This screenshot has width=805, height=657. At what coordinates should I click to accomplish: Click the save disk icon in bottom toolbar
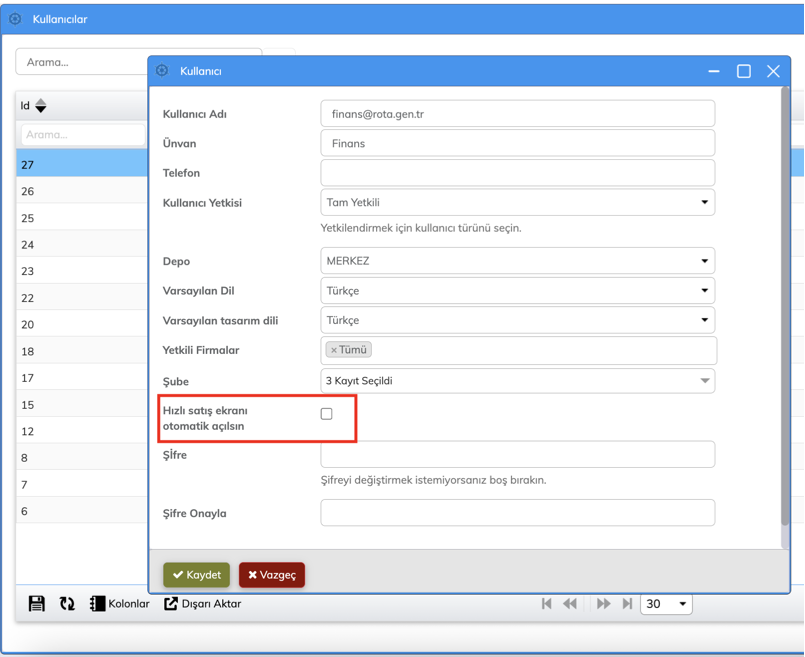coord(37,604)
